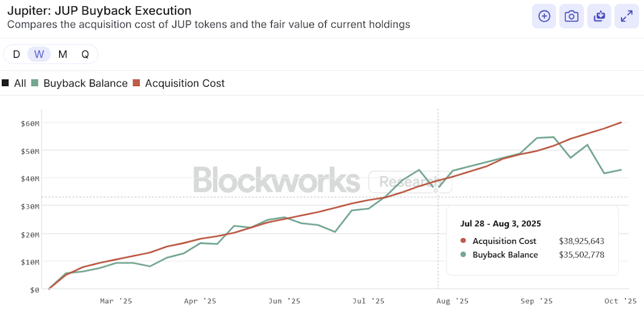Expand the chart to fullscreen
Viewport: 644px width, 316px height.
point(627,16)
